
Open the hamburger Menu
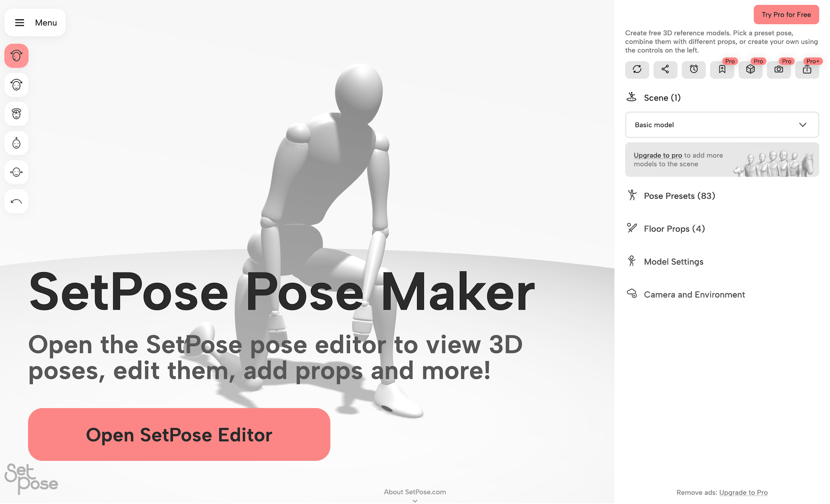(x=35, y=22)
